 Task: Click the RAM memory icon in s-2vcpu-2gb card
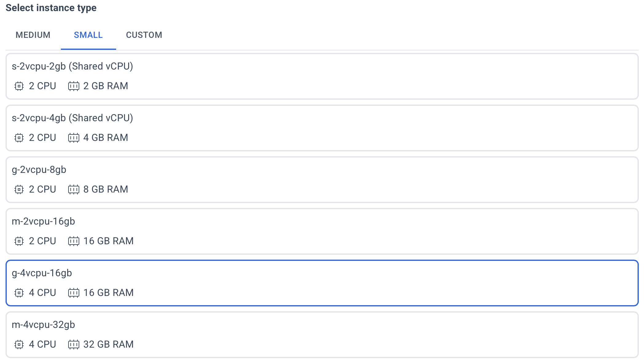[74, 86]
